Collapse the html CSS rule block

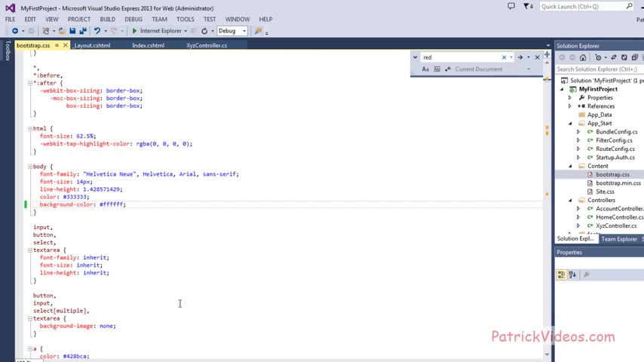30,129
